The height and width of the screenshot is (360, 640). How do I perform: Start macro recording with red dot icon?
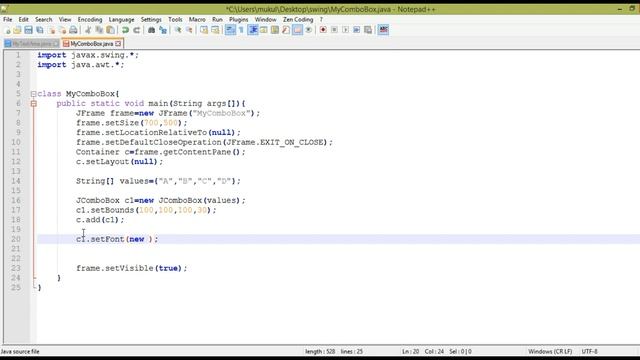pos(323,30)
